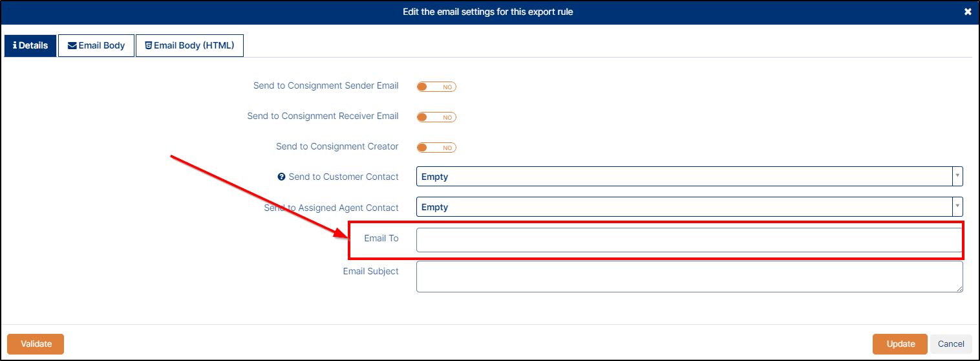Click the resize grip of Email Subject box
The width and height of the screenshot is (980, 361).
tap(959, 289)
